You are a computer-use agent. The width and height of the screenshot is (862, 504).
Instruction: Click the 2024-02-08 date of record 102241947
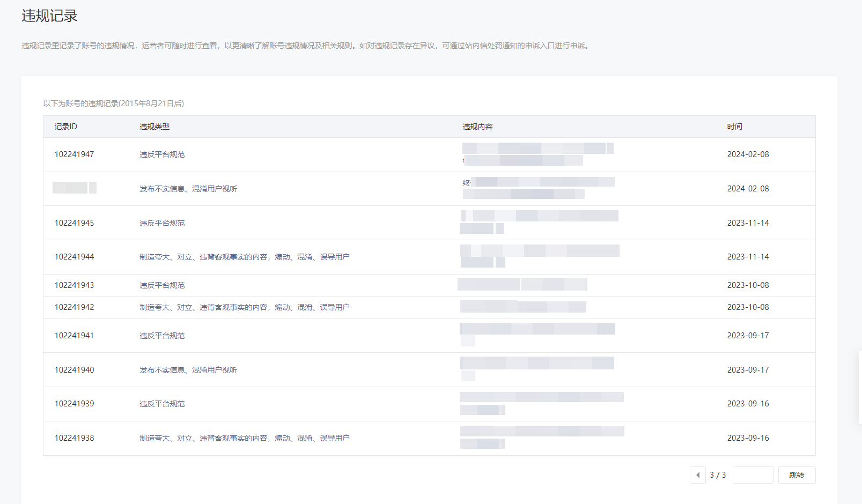(x=748, y=154)
